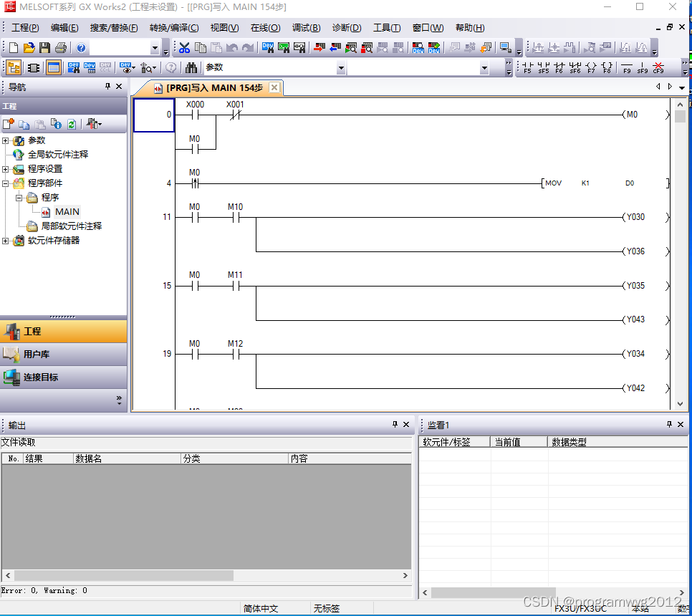Expand the 程序设置 tree node
The image size is (692, 616).
pyautogui.click(x=5, y=170)
